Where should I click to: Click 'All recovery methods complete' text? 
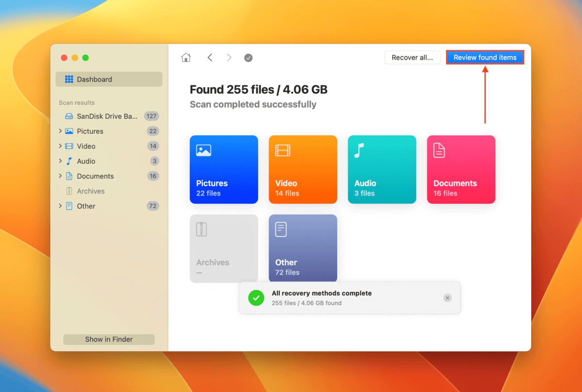tap(322, 293)
